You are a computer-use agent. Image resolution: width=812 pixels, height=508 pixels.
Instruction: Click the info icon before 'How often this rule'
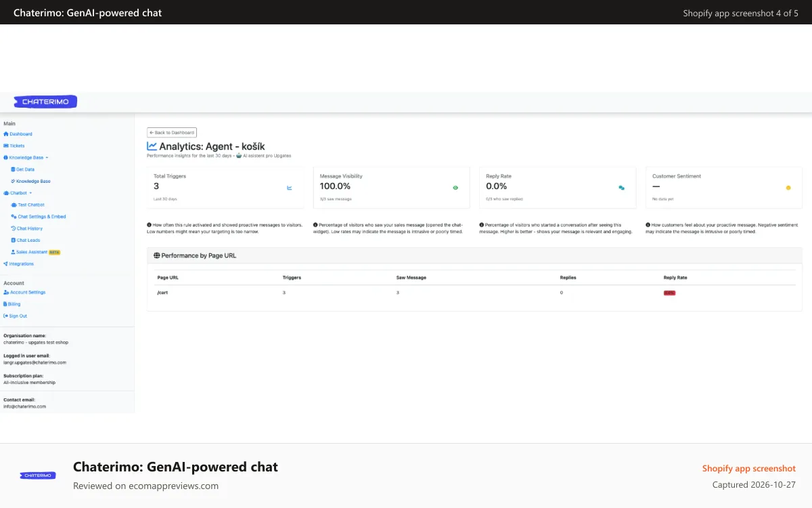[x=149, y=225]
